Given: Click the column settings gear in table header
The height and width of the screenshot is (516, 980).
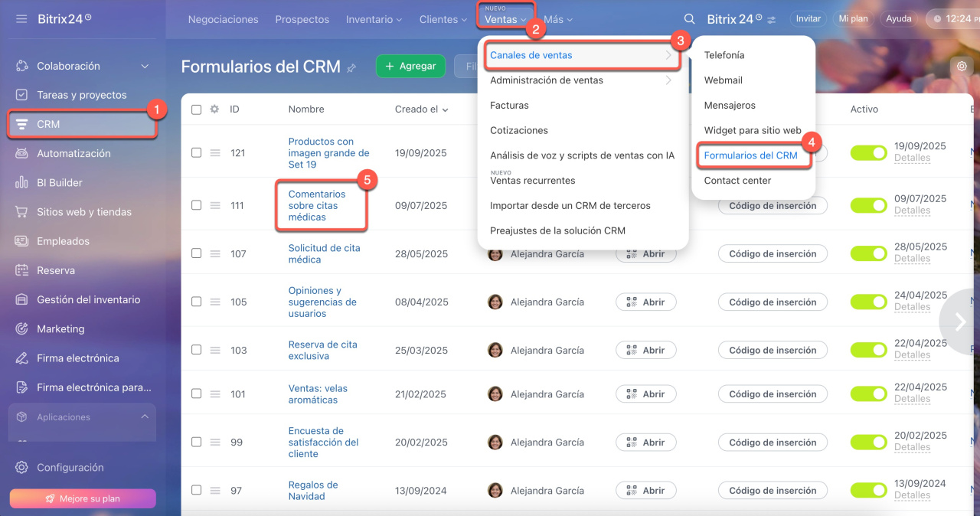Looking at the screenshot, I should (x=214, y=109).
